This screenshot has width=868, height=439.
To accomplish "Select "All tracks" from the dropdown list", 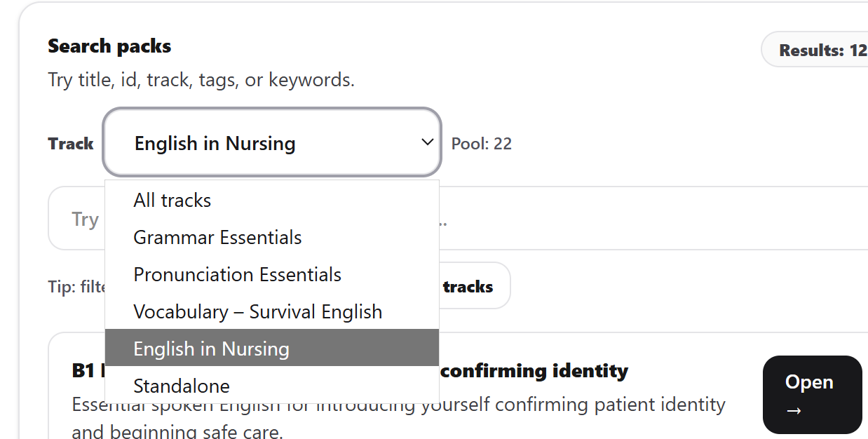I will 172,200.
